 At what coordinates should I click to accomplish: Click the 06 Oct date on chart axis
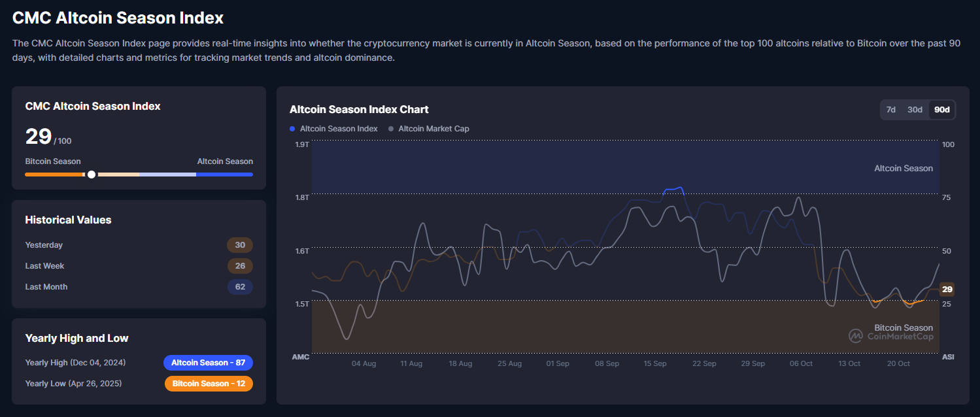pos(801,363)
